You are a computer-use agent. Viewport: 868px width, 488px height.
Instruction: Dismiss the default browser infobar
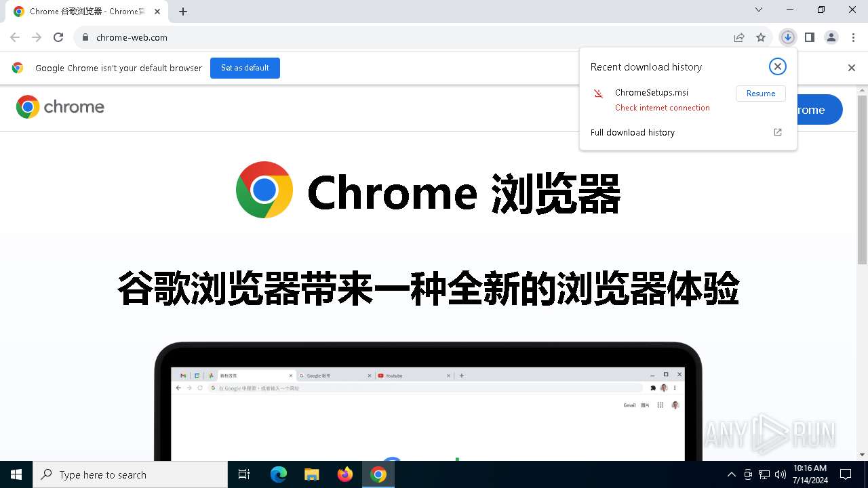(x=852, y=68)
